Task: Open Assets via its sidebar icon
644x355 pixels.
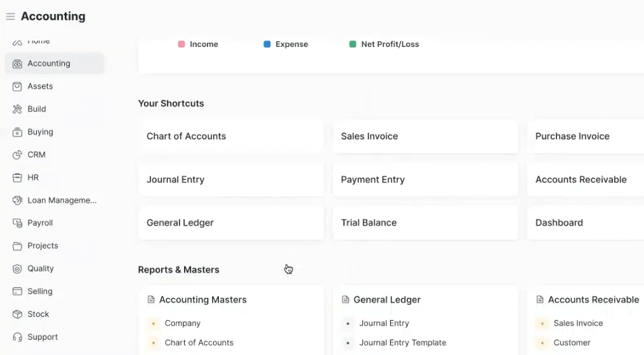Action: coord(17,87)
